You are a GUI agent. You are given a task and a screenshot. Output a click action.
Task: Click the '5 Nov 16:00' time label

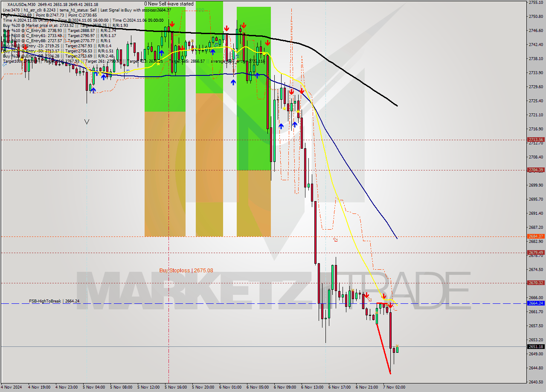pos(177,387)
